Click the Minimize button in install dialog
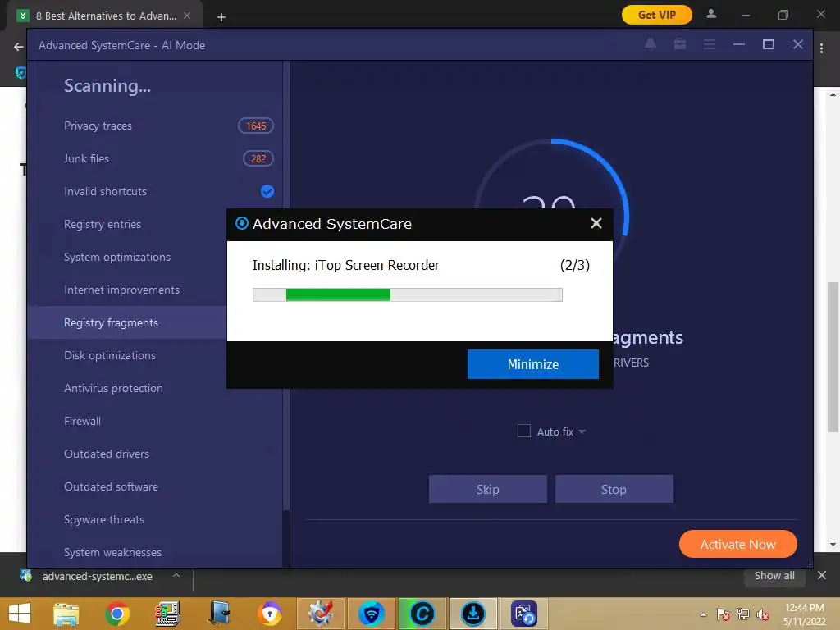840x630 pixels. click(532, 364)
